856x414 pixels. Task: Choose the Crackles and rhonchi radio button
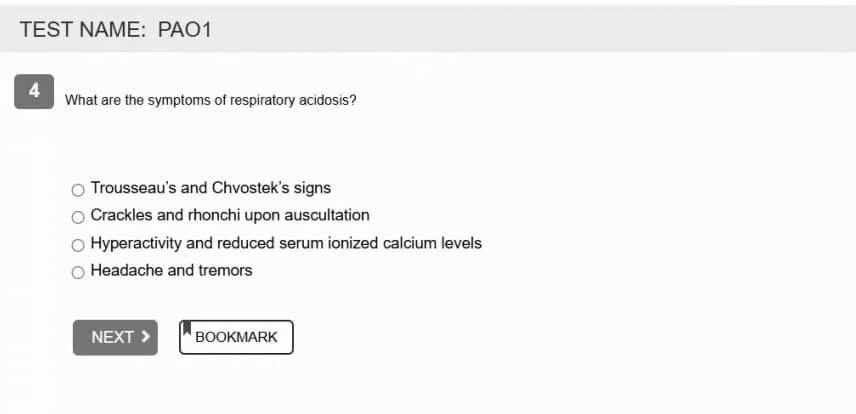coord(78,216)
